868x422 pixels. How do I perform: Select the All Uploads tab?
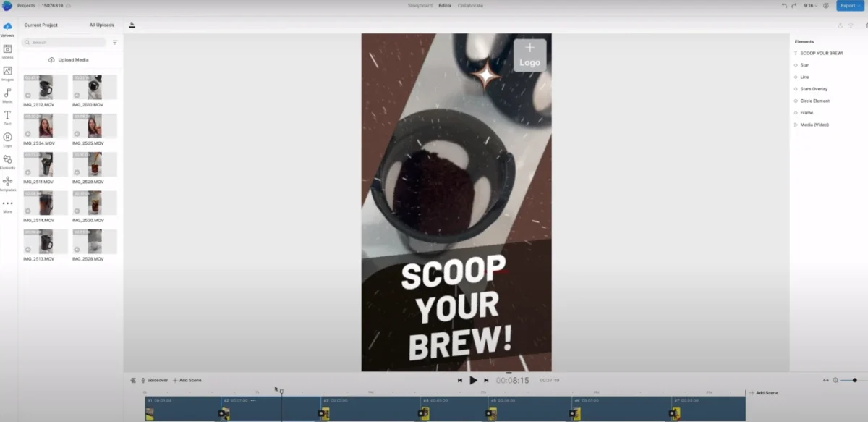[x=102, y=25]
